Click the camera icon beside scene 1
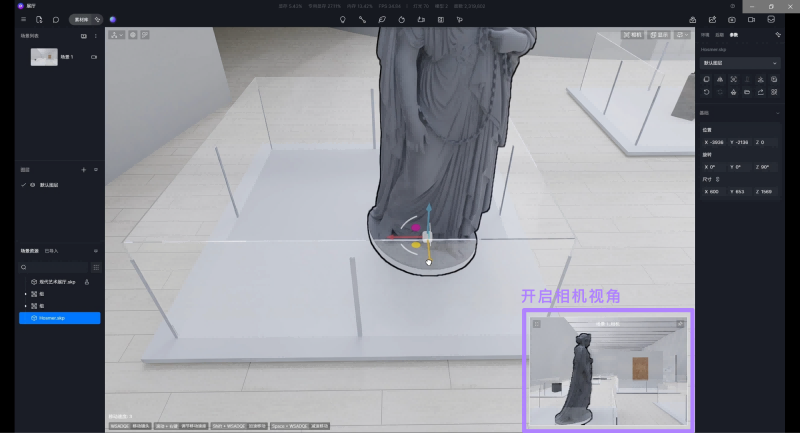The image size is (800, 433). coord(94,57)
